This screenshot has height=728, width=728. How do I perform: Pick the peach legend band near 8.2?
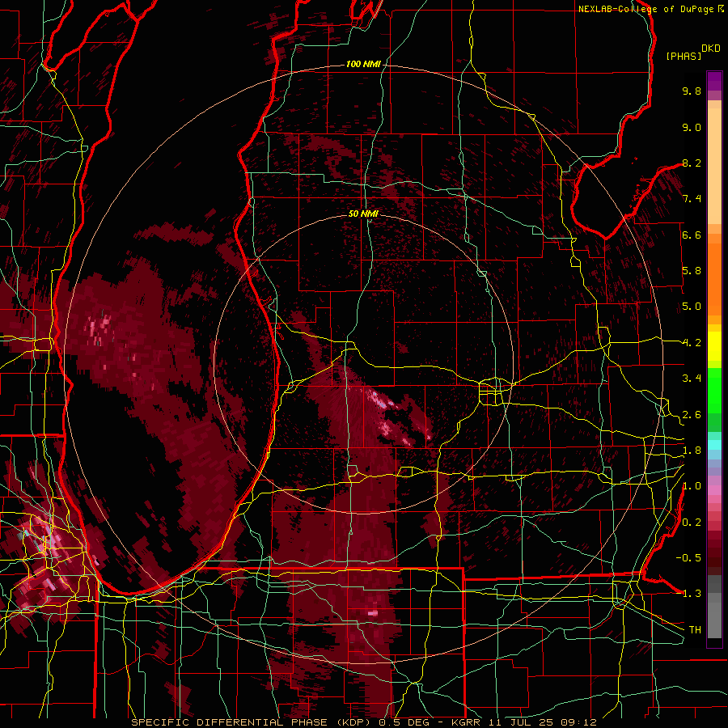click(714, 166)
